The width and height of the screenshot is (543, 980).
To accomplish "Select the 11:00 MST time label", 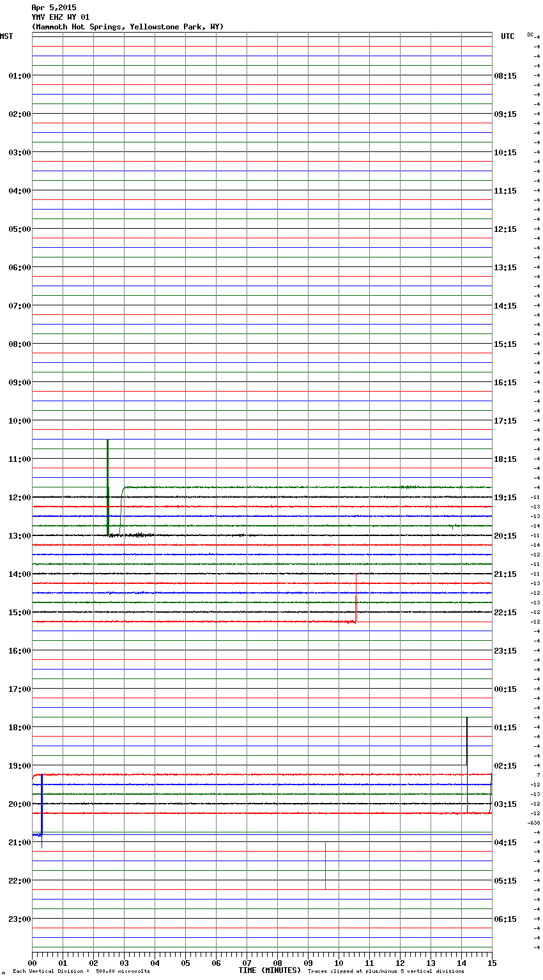I will 20,459.
